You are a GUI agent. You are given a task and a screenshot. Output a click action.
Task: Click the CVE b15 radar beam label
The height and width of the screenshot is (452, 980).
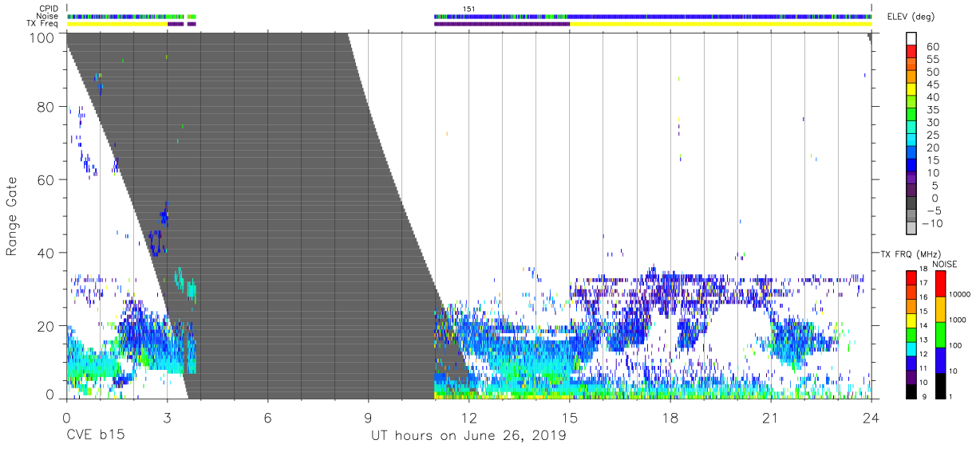[94, 435]
